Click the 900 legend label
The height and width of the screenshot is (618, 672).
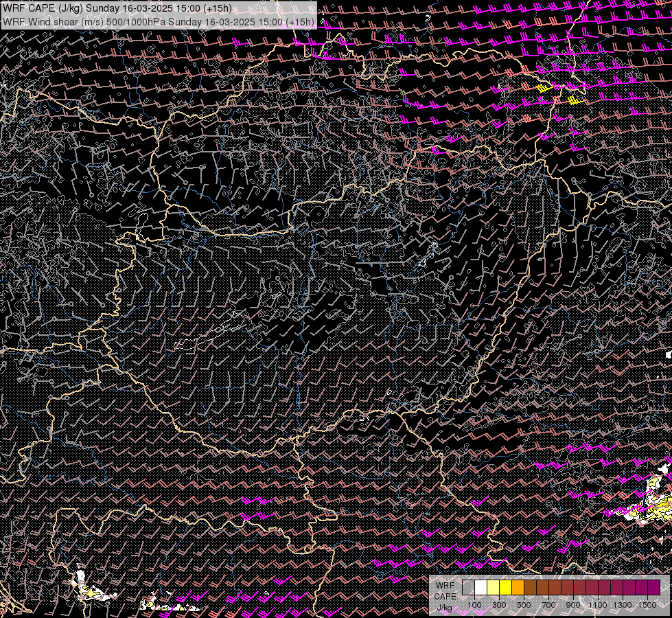[x=573, y=605]
